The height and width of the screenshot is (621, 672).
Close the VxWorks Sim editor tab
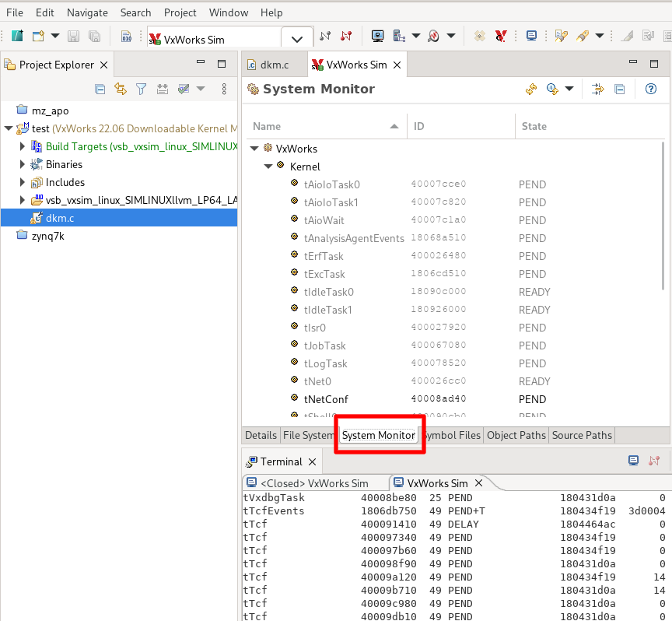point(397,65)
